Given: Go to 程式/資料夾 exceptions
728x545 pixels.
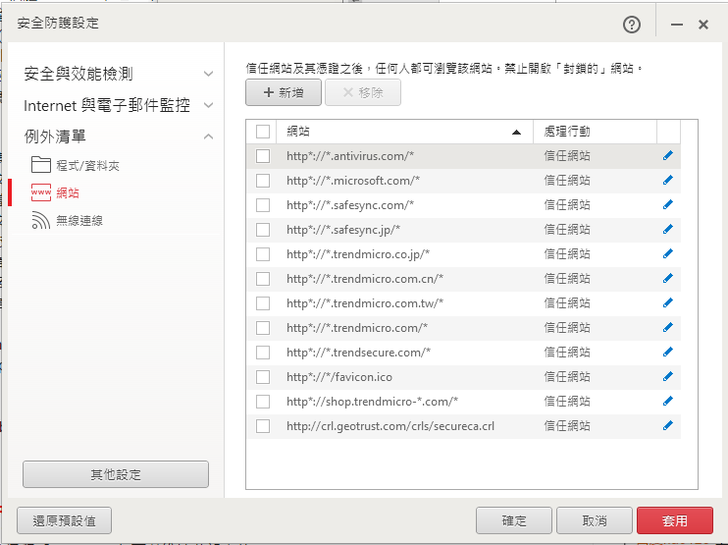Looking at the screenshot, I should tap(88, 165).
